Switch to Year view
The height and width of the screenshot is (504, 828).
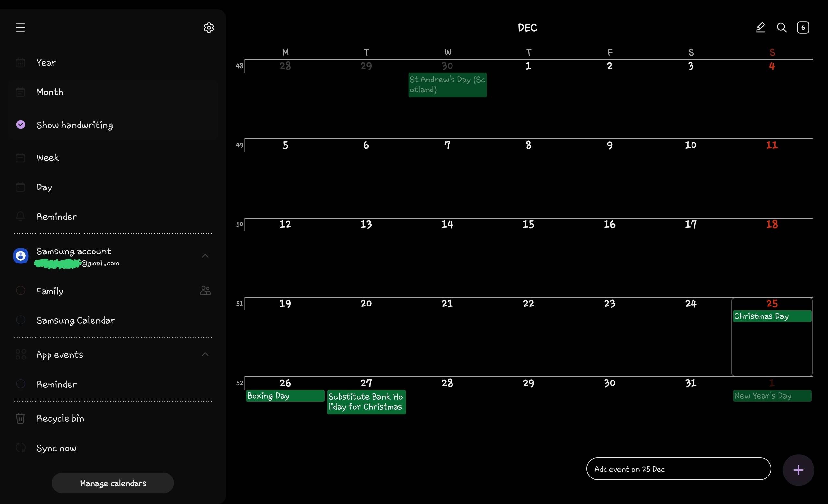[46, 63]
